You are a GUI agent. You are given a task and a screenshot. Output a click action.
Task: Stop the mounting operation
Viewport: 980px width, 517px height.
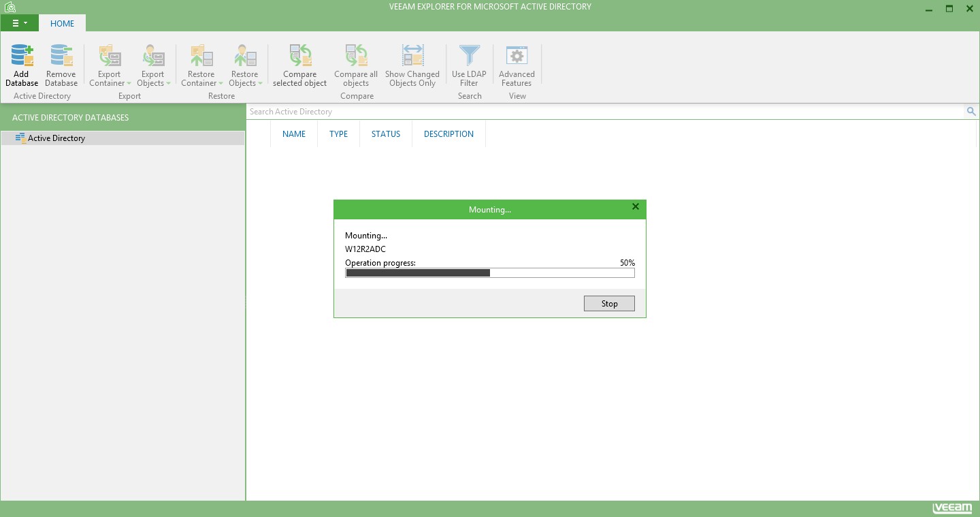pyautogui.click(x=609, y=304)
